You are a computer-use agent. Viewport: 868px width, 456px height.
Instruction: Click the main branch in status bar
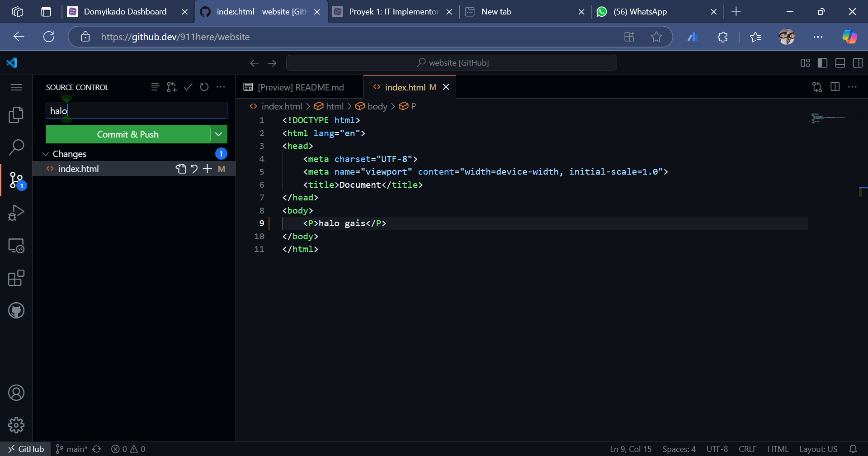point(72,449)
